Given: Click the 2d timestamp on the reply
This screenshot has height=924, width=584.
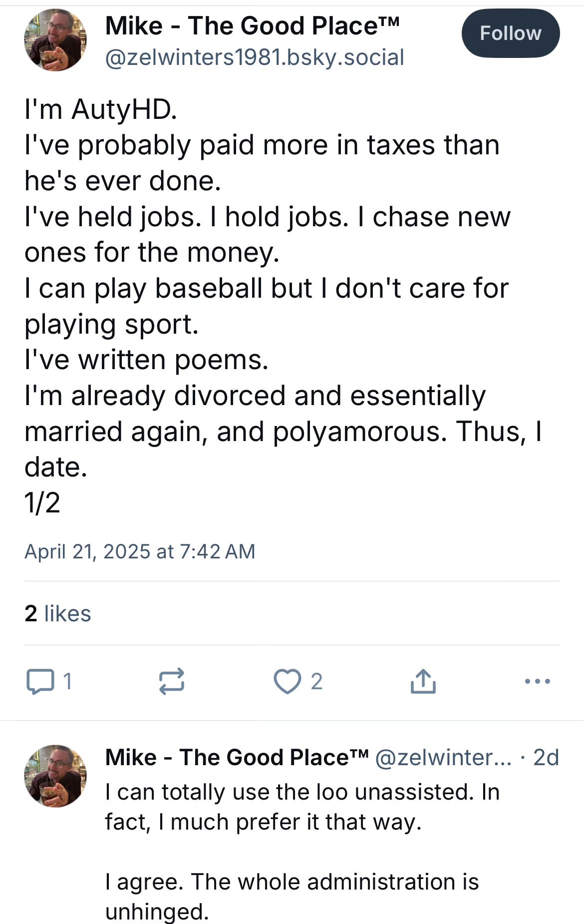Looking at the screenshot, I should [546, 758].
